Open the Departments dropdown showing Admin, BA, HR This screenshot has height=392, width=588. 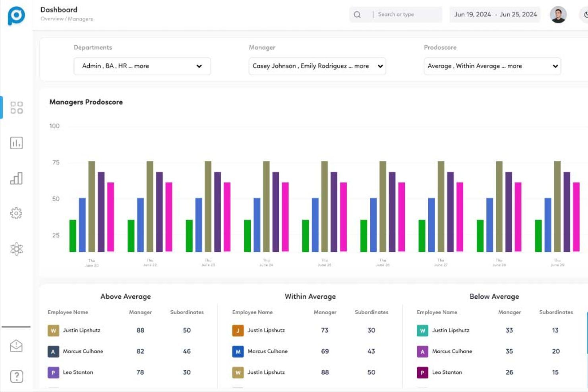tap(142, 66)
